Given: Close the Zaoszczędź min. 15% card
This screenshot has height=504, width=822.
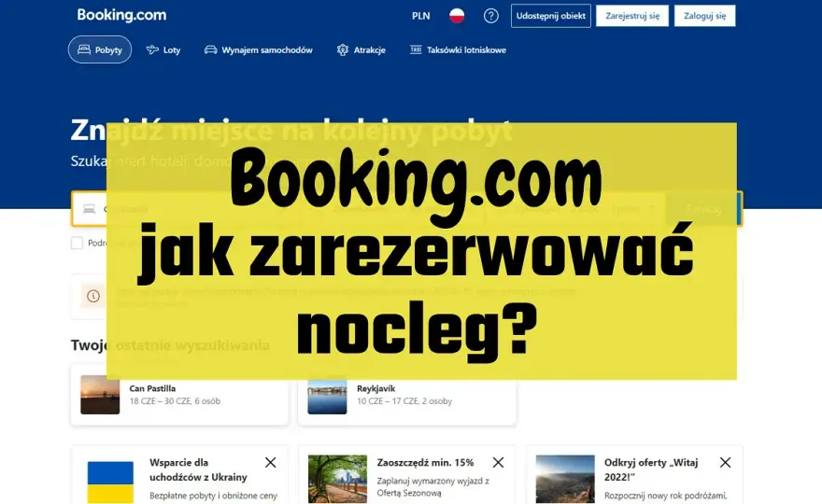Looking at the screenshot, I should tap(498, 462).
